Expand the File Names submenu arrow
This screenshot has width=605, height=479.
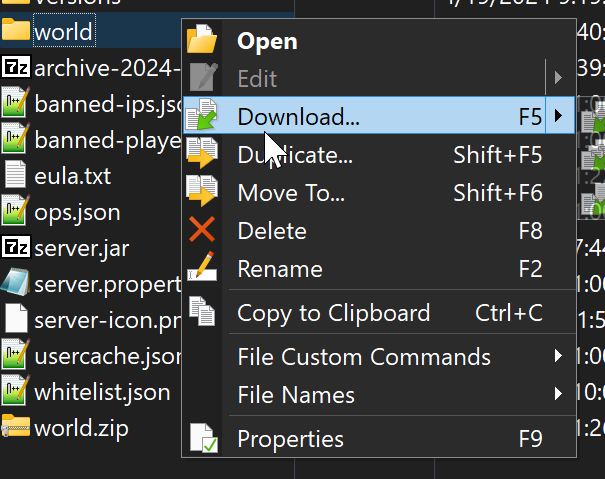(x=557, y=395)
